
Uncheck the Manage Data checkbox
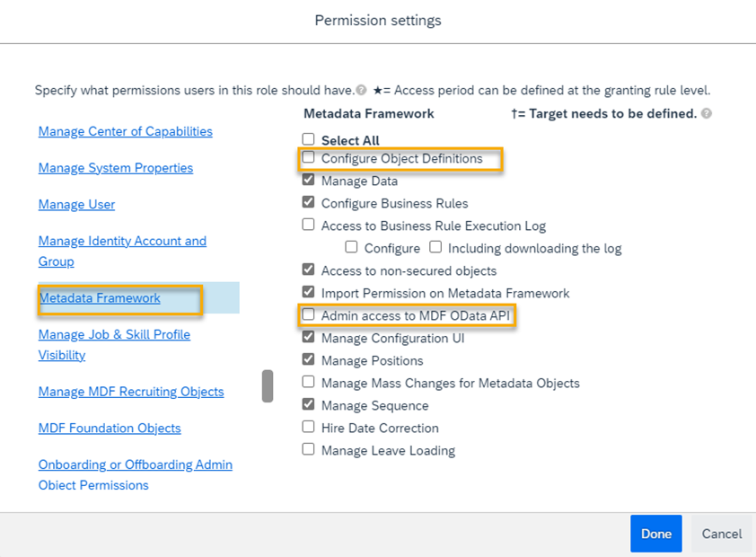(308, 180)
